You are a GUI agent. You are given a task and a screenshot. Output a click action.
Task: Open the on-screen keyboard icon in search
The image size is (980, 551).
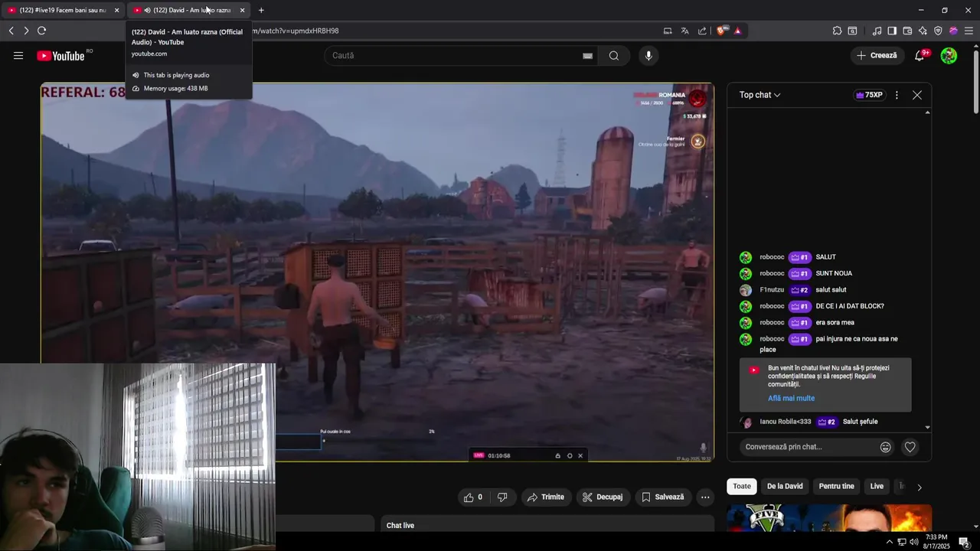[587, 55]
